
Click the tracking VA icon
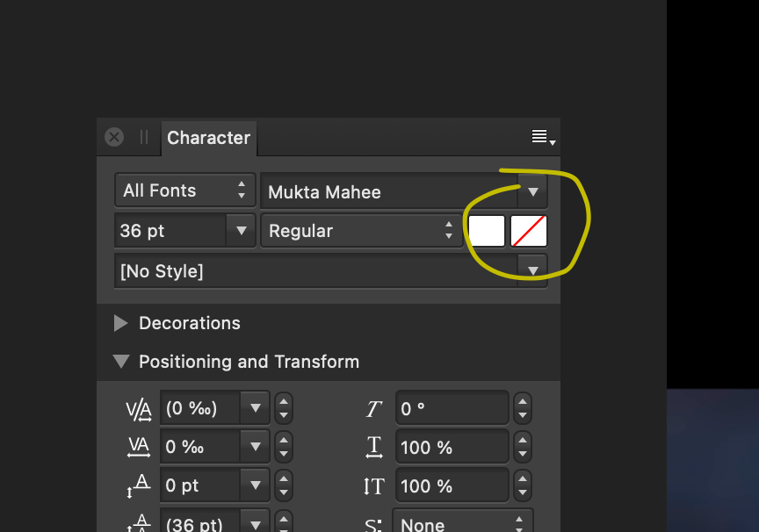point(138,446)
